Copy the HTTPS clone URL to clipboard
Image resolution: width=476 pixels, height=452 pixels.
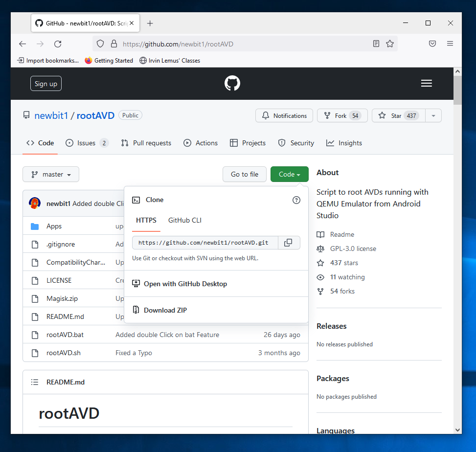(x=289, y=243)
